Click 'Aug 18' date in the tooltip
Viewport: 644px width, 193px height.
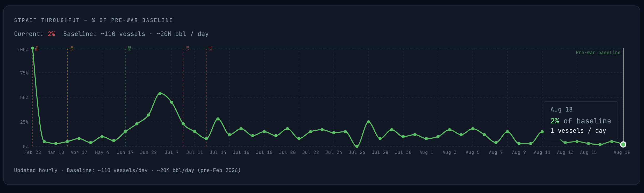click(561, 109)
